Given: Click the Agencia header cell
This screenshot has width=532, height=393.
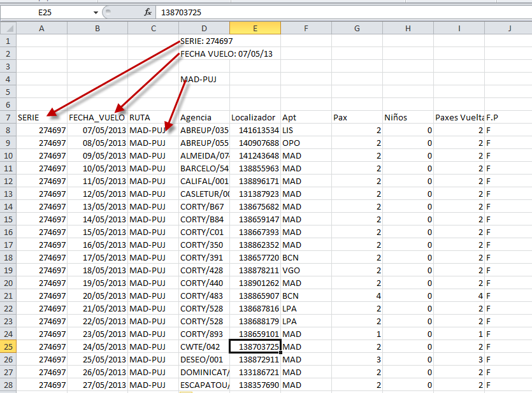Looking at the screenshot, I should 204,117.
